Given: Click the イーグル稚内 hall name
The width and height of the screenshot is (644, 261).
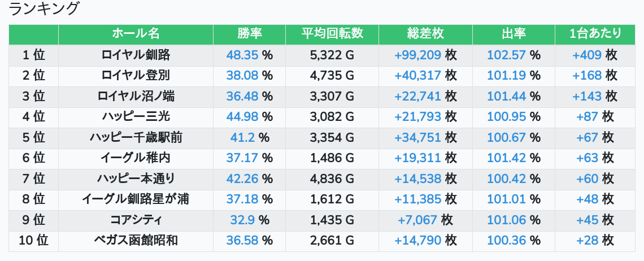Looking at the screenshot, I should coord(136,158).
